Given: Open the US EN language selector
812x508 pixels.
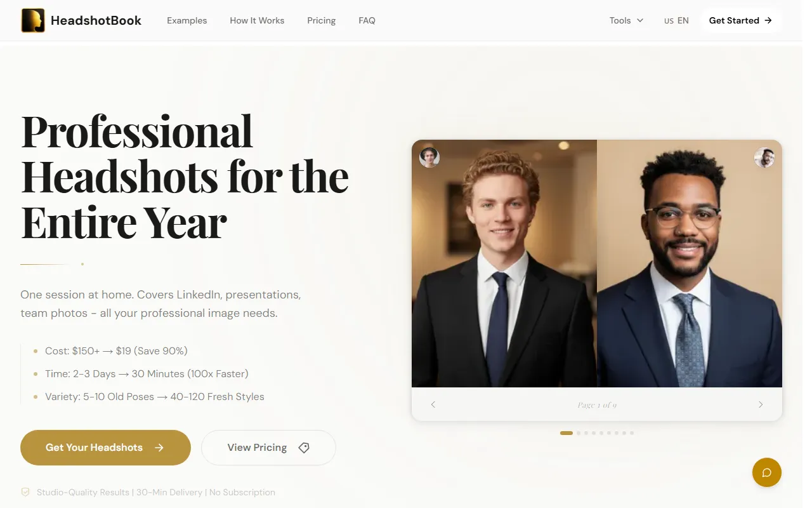Looking at the screenshot, I should tap(676, 20).
